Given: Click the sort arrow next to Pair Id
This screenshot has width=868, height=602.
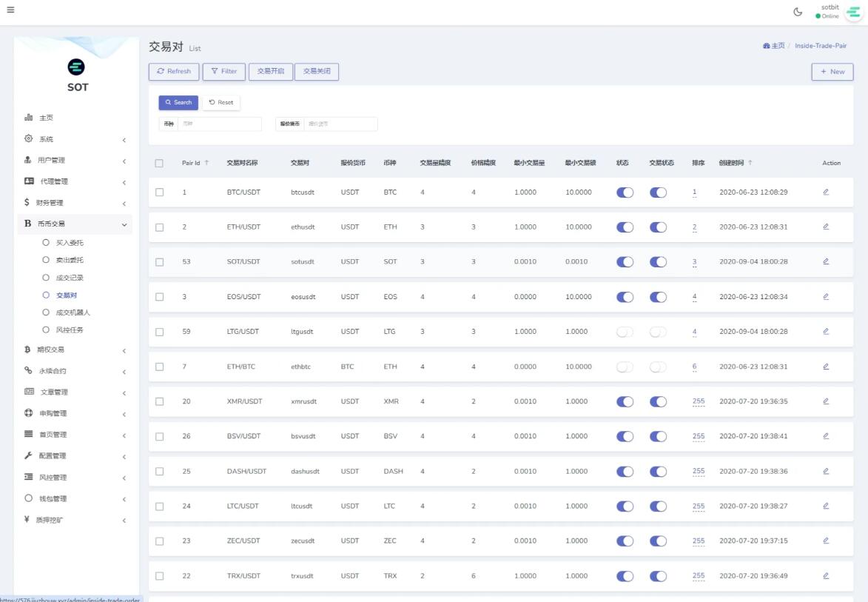Looking at the screenshot, I should coord(206,163).
